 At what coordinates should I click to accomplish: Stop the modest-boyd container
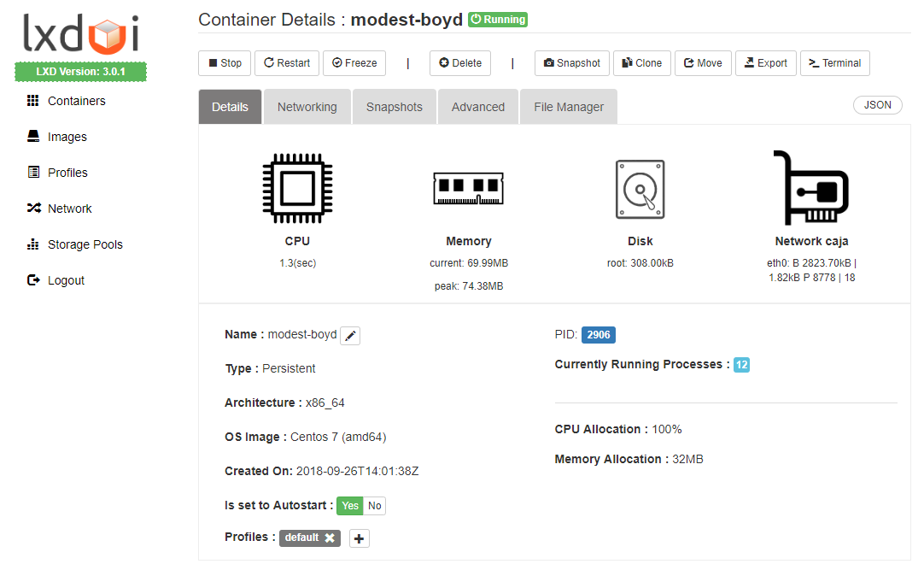pos(225,63)
